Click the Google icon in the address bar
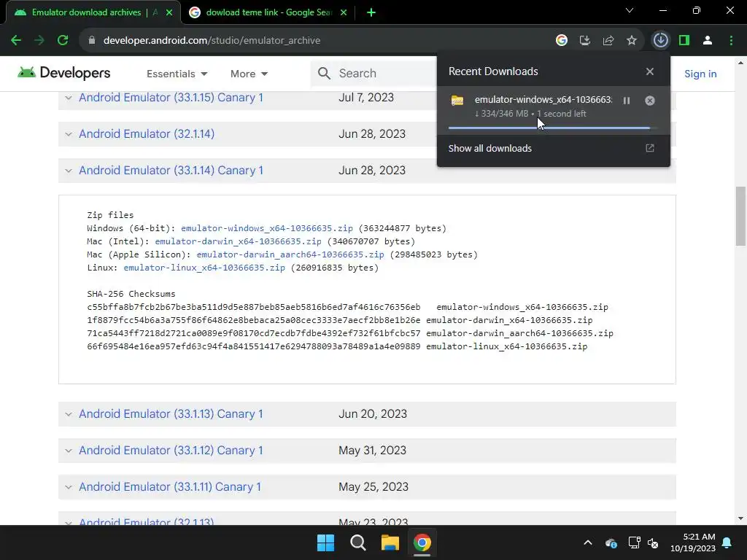The height and width of the screenshot is (560, 747). coord(562,41)
